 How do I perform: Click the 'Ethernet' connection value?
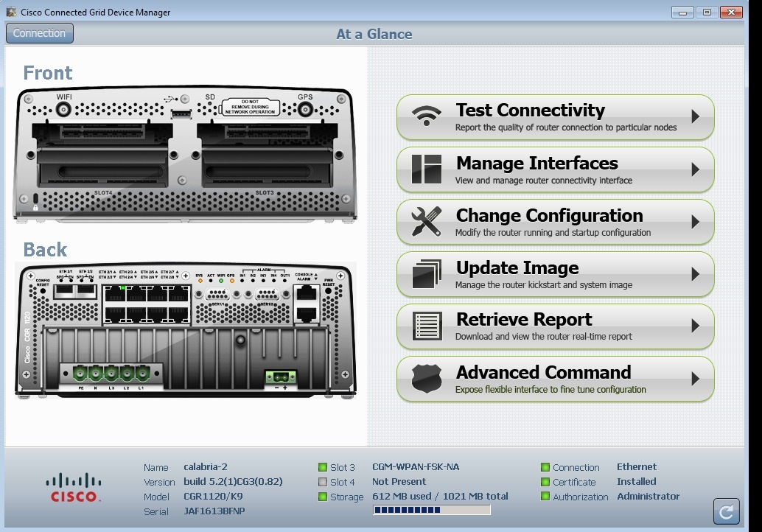tap(637, 467)
